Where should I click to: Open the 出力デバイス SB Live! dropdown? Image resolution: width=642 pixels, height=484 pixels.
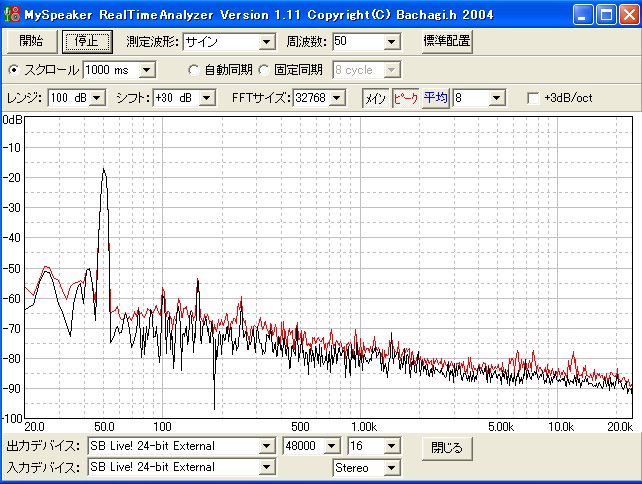pyautogui.click(x=267, y=446)
